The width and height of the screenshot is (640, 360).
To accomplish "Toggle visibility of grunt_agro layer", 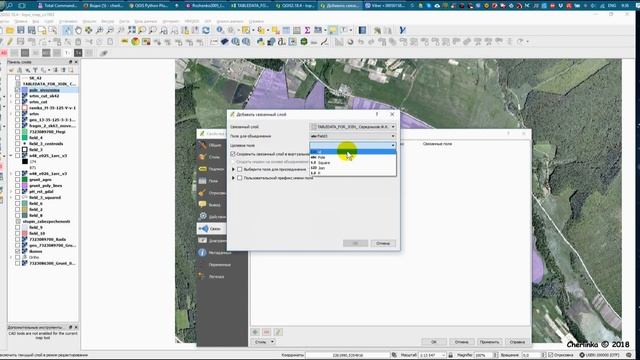I will coord(18,180).
